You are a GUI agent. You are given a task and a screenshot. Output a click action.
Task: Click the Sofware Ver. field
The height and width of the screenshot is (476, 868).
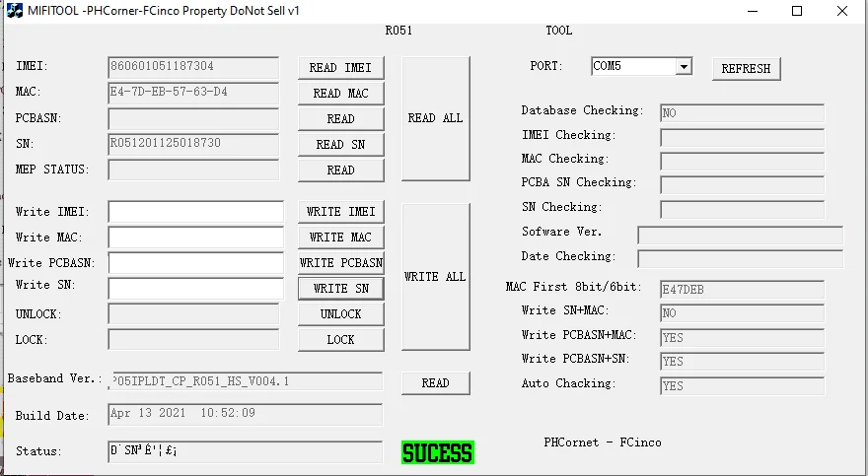[741, 235]
